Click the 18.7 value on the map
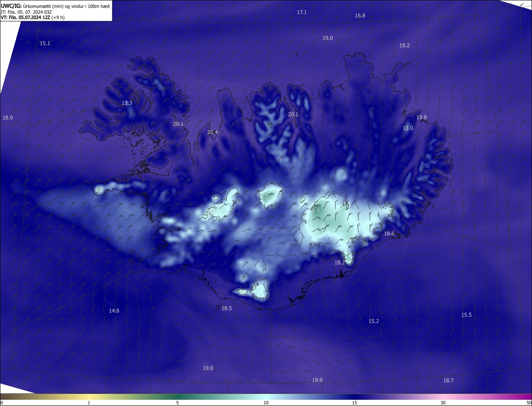The image size is (532, 406). (448, 380)
